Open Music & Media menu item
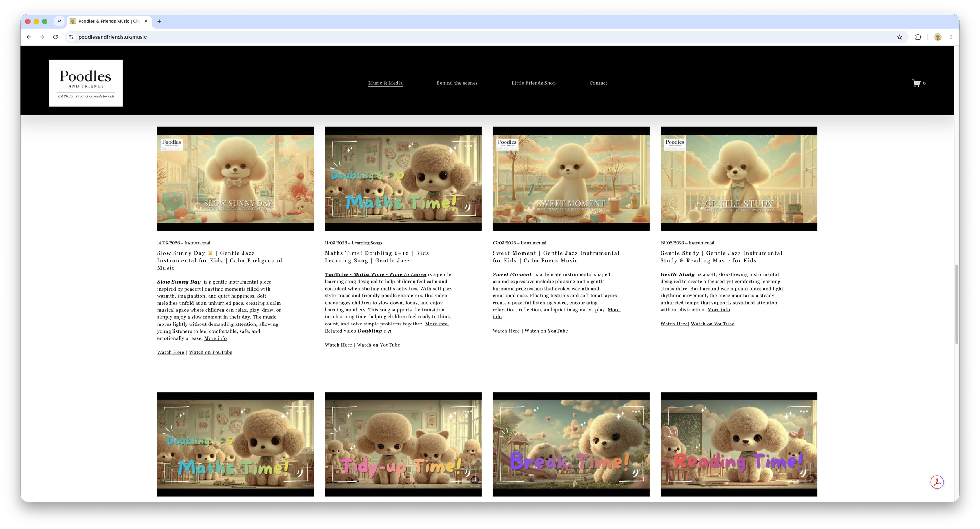This screenshot has height=529, width=980. (x=385, y=83)
